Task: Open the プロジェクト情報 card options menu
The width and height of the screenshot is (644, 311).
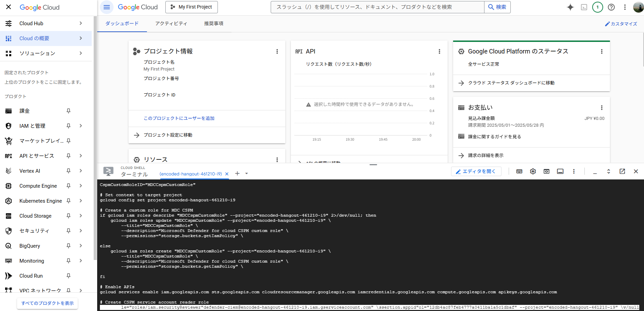Action: (x=277, y=51)
